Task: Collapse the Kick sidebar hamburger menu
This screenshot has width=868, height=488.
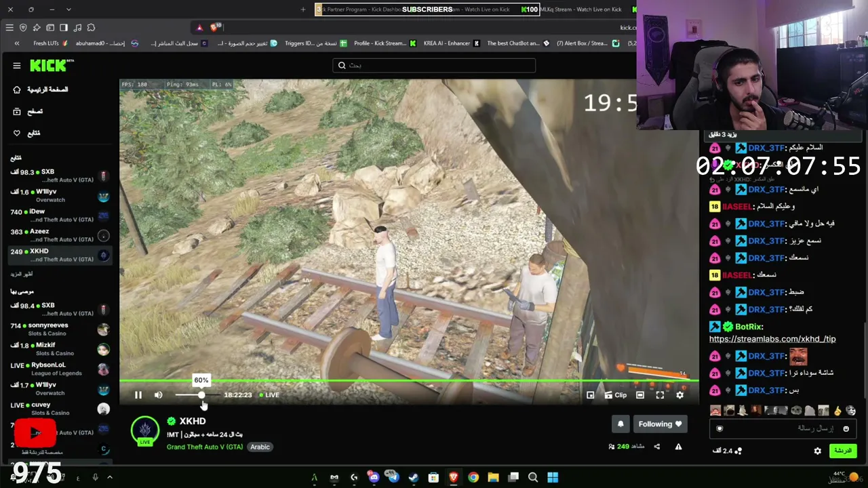Action: click(x=16, y=66)
